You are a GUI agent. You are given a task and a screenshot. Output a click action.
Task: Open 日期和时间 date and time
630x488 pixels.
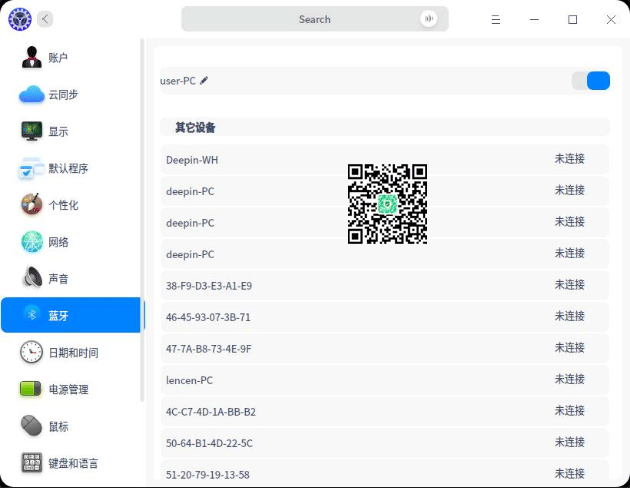[x=71, y=352]
